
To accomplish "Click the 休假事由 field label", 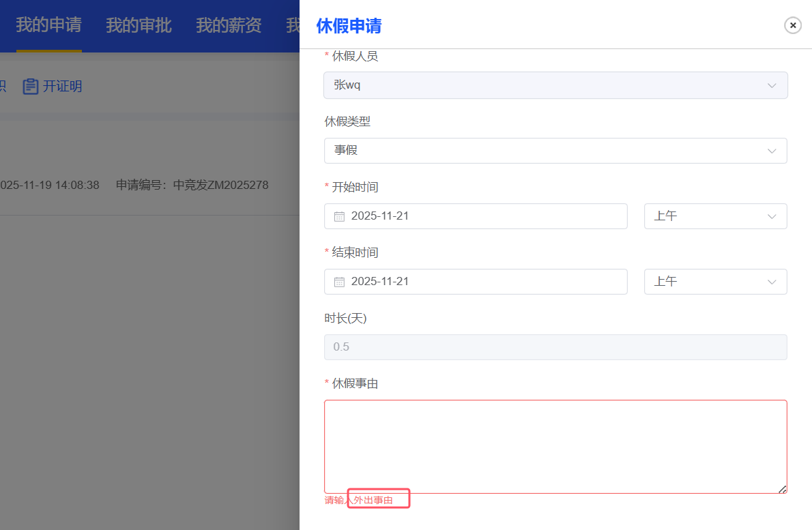I will pyautogui.click(x=355, y=383).
